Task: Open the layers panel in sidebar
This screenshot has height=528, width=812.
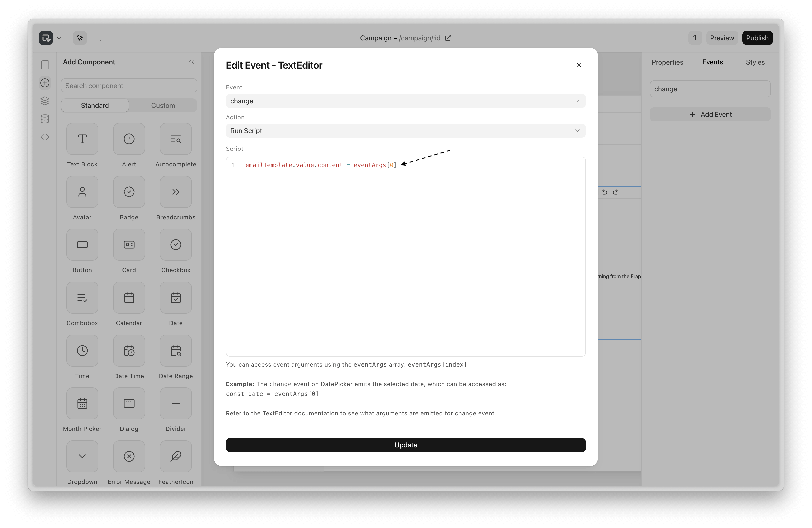Action: [45, 101]
